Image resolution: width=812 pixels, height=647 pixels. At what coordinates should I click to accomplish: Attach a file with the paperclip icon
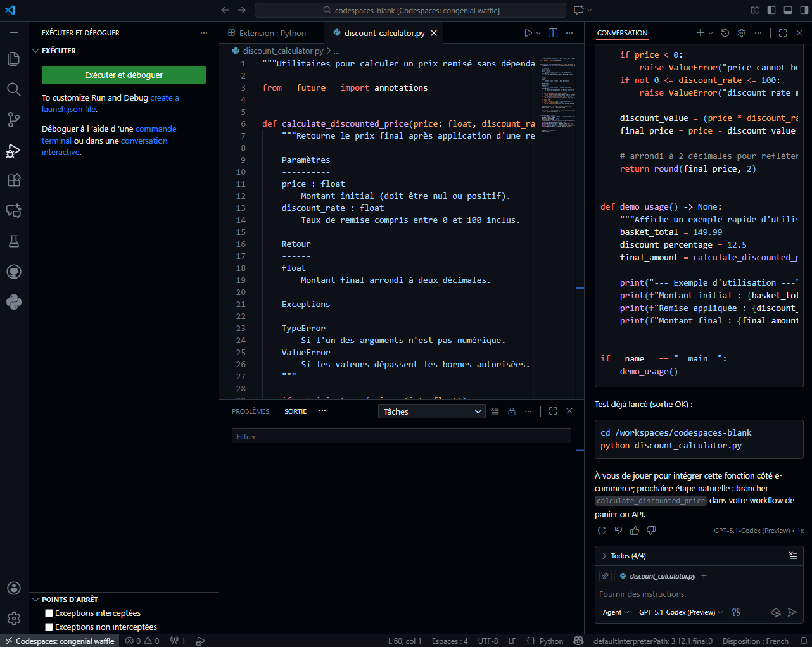click(x=605, y=575)
